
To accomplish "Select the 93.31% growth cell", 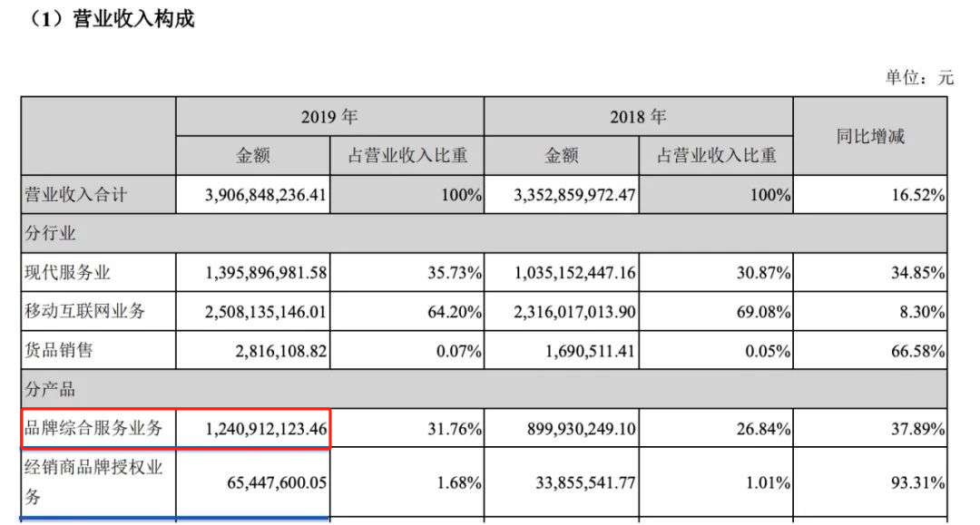I will click(x=917, y=482).
